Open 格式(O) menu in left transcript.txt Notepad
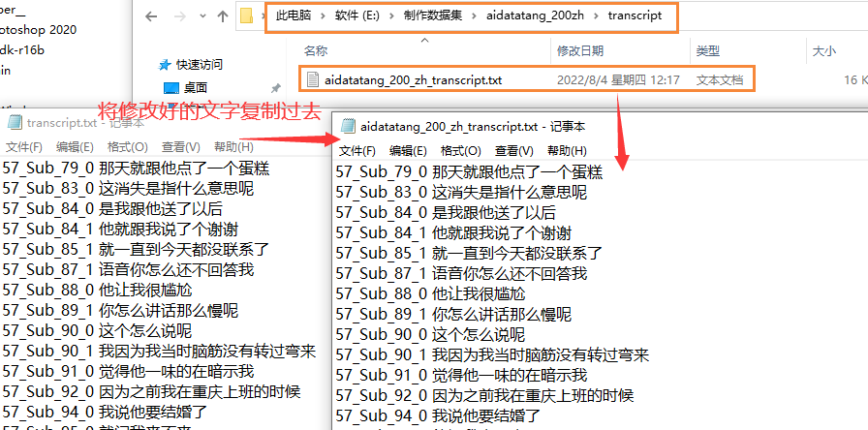868x430 pixels. 127,147
